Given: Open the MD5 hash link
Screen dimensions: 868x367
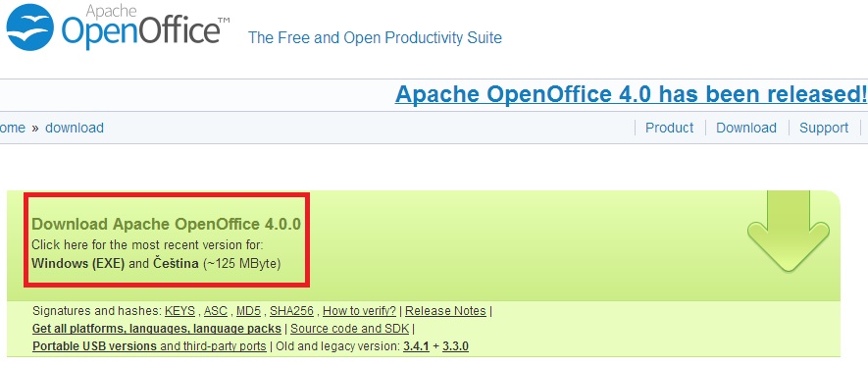Looking at the screenshot, I should (248, 311).
